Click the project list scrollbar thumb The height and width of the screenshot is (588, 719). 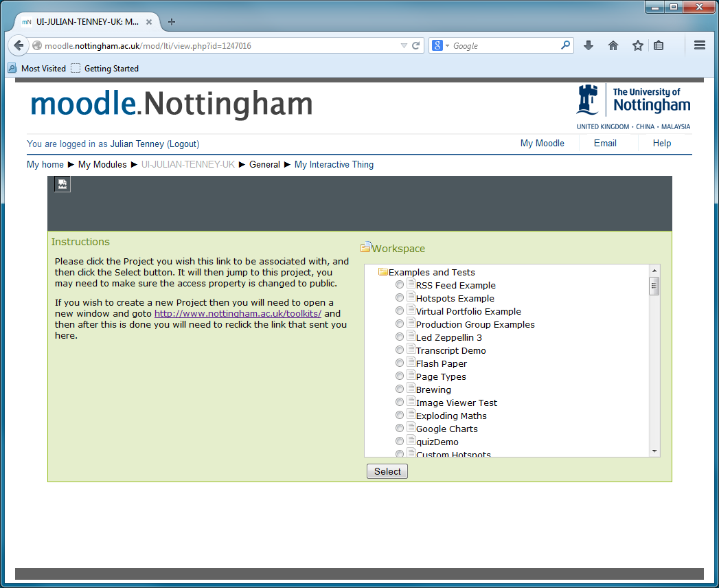654,286
